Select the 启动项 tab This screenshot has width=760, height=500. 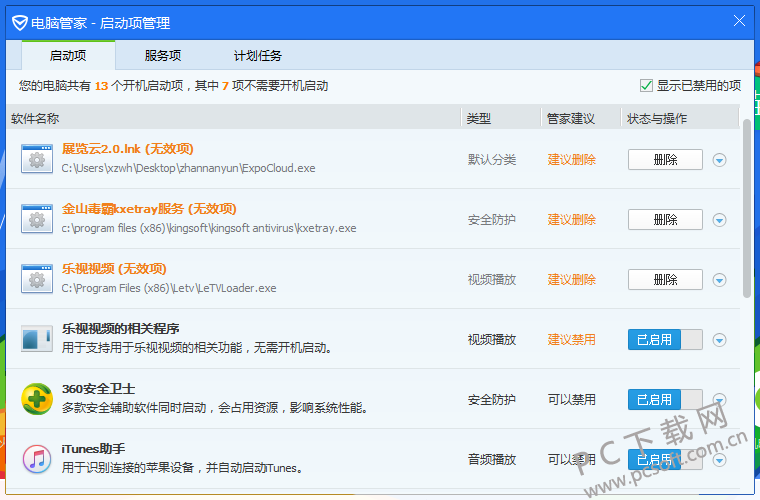click(68, 55)
